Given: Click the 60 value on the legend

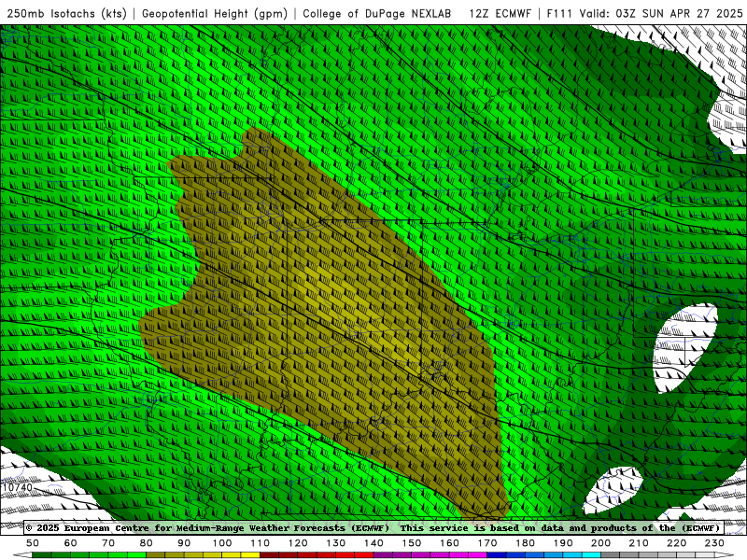Looking at the screenshot, I should coord(70,543).
